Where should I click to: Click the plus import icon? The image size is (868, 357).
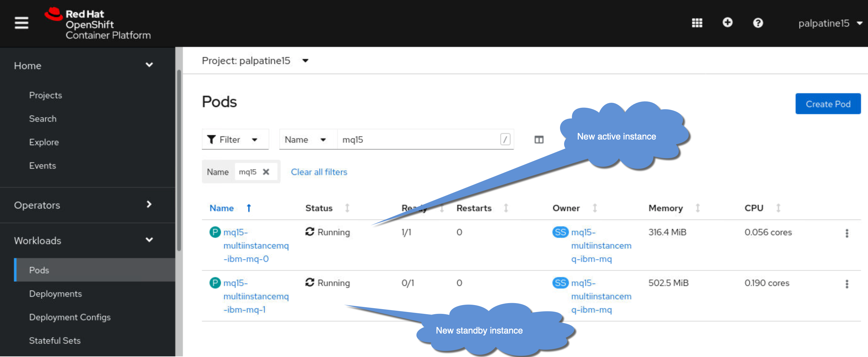[727, 23]
